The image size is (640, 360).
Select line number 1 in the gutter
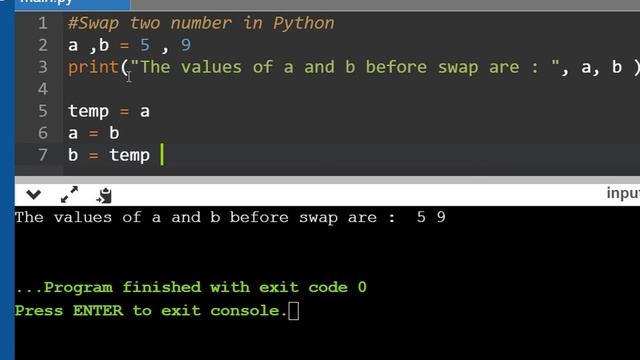point(42,23)
